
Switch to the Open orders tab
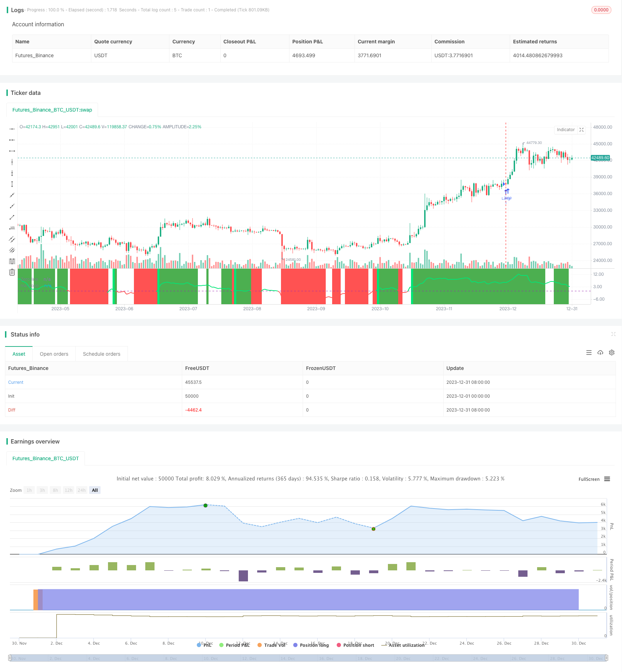click(x=54, y=354)
